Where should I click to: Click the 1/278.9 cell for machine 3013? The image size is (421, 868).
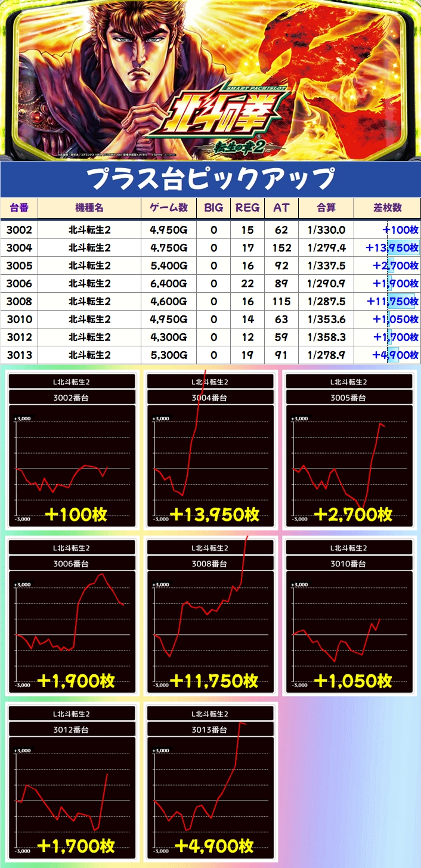tap(326, 355)
